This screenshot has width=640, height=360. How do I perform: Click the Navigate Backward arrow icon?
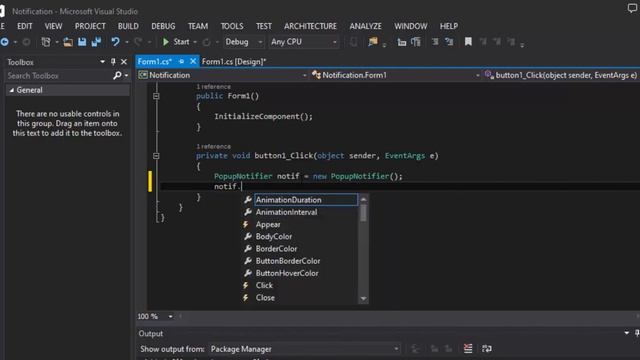[x=4, y=42]
